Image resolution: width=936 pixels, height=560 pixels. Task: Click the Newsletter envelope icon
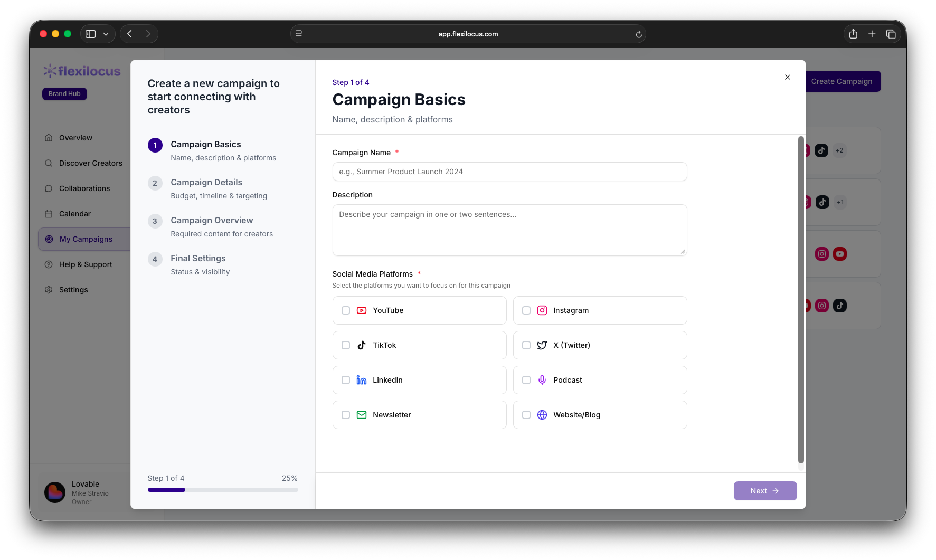click(x=361, y=415)
